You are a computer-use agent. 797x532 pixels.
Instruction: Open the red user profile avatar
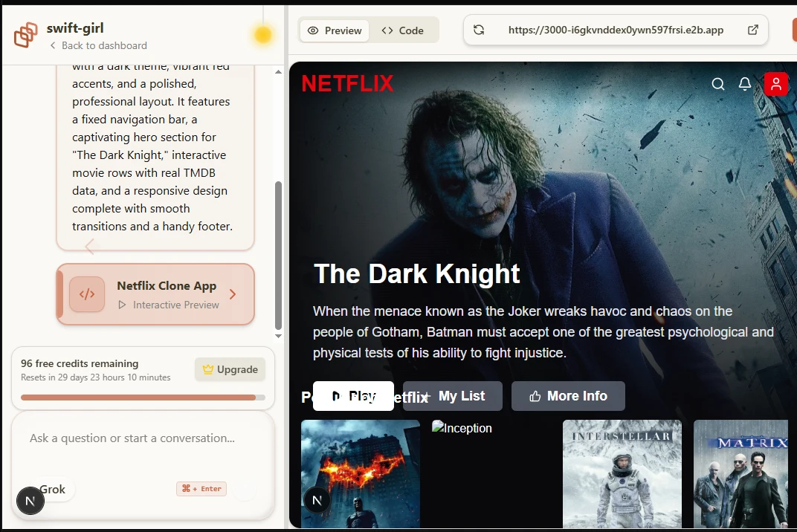tap(775, 84)
